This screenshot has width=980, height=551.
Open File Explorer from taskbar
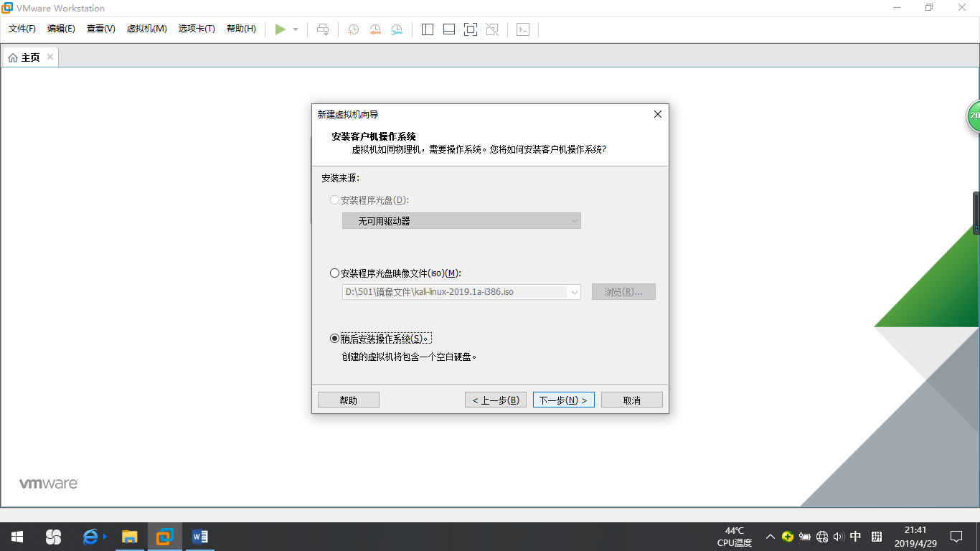tap(129, 537)
